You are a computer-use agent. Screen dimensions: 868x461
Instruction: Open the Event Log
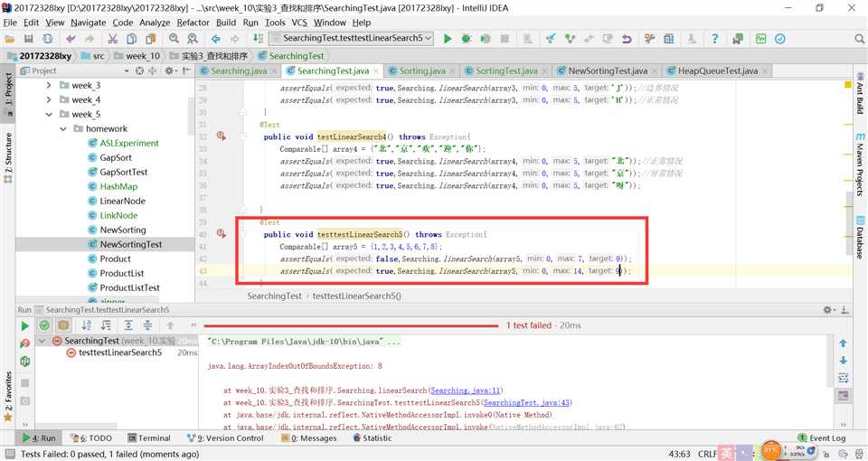(822, 437)
